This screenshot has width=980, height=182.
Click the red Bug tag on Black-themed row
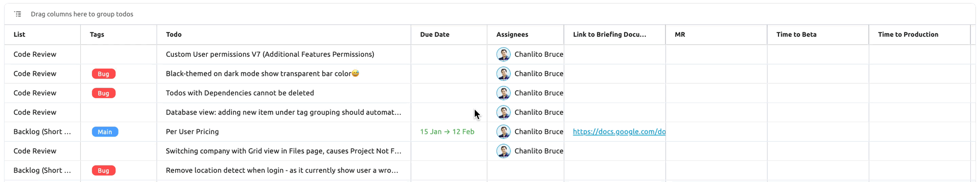103,74
